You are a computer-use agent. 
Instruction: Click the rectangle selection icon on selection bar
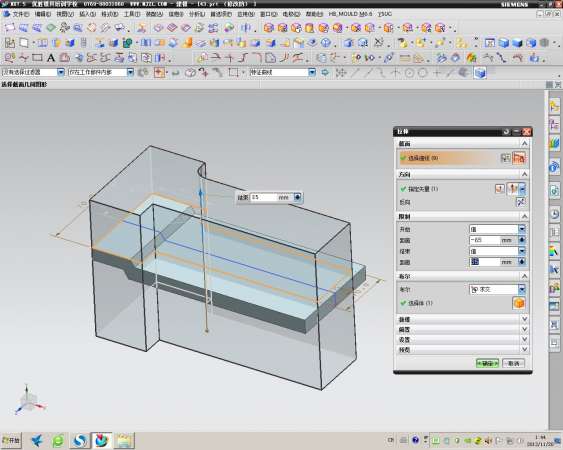pyautogui.click(x=233, y=73)
